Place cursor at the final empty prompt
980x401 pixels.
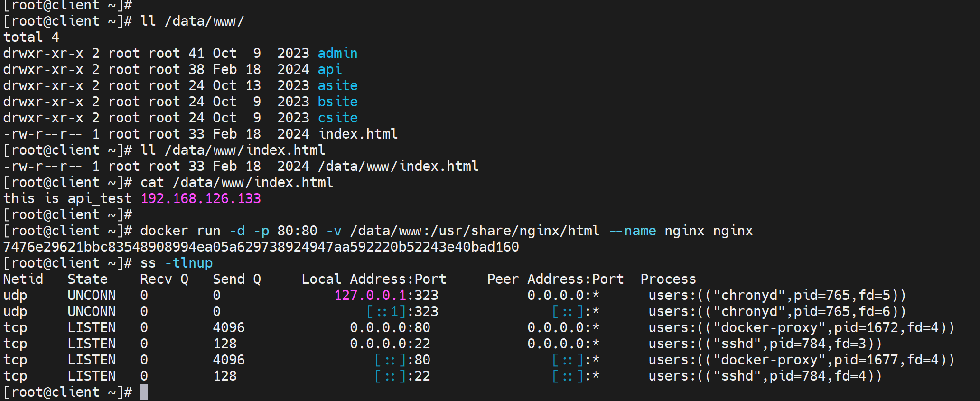[x=144, y=392]
